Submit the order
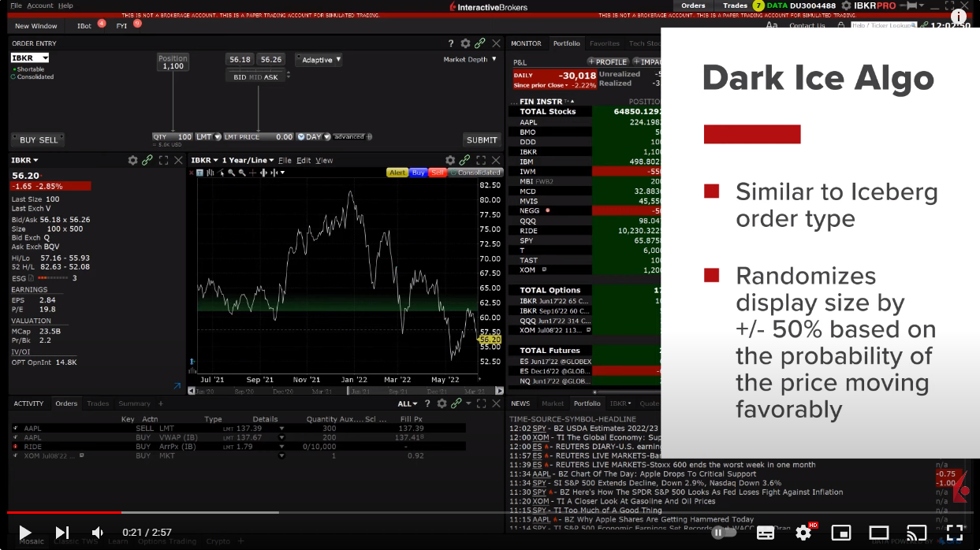Image resolution: width=980 pixels, height=550 pixels. [x=482, y=139]
